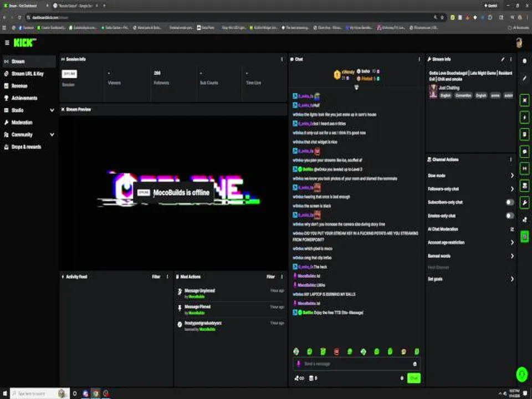Open AI Chat Moderation external link icon

coord(512,229)
